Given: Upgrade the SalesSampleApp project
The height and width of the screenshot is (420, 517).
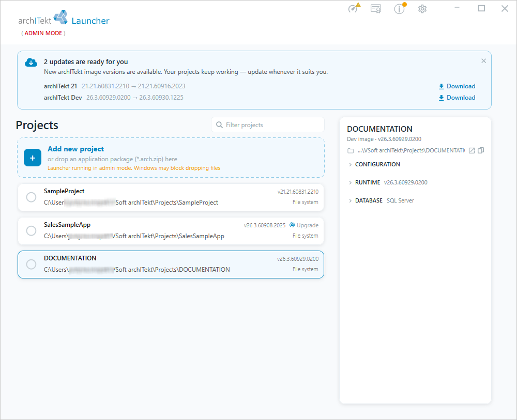Looking at the screenshot, I should coord(304,225).
